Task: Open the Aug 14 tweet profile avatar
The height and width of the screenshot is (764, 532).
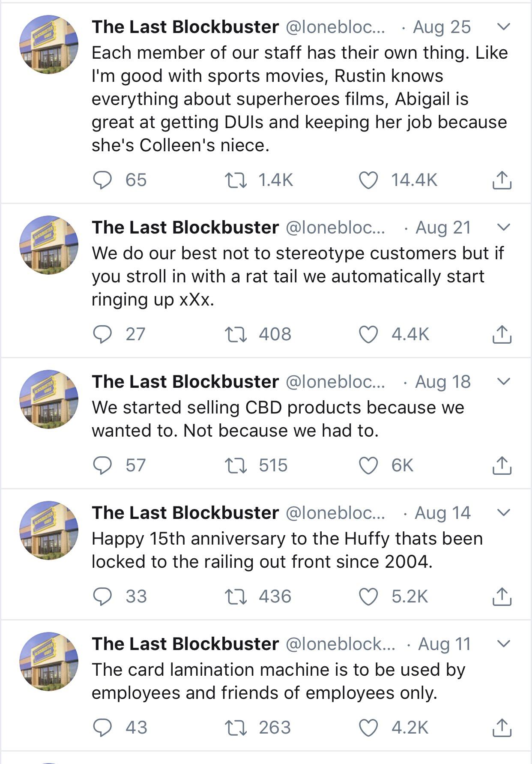Action: [x=49, y=530]
